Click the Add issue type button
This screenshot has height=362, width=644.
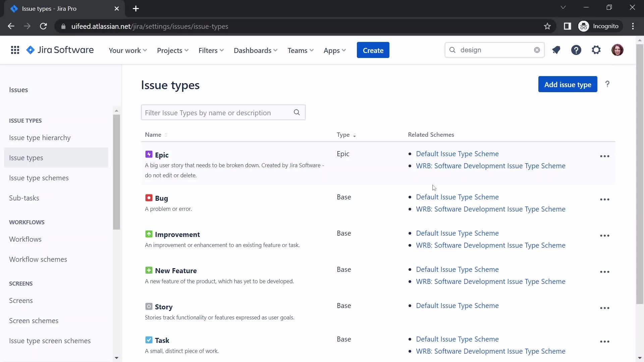568,84
